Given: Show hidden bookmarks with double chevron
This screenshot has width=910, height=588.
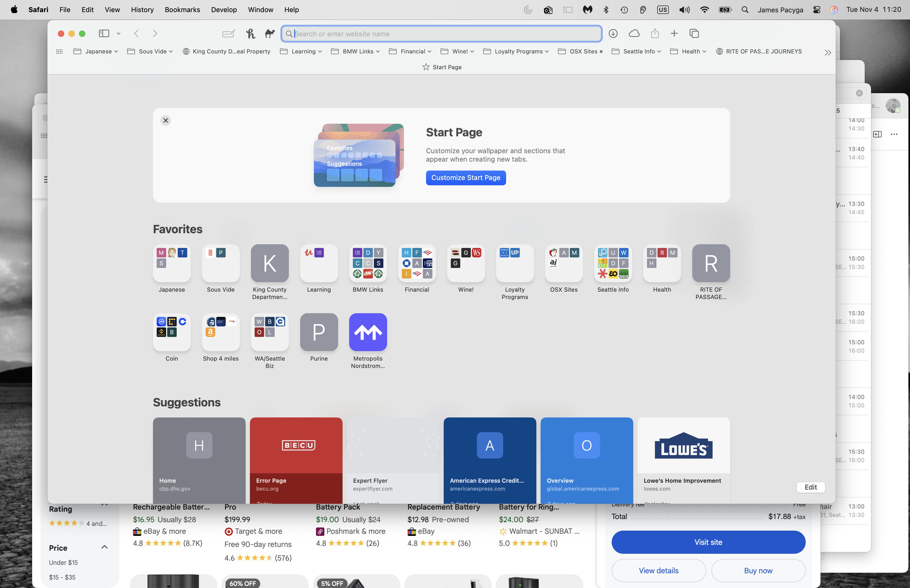Looking at the screenshot, I should click(x=828, y=53).
